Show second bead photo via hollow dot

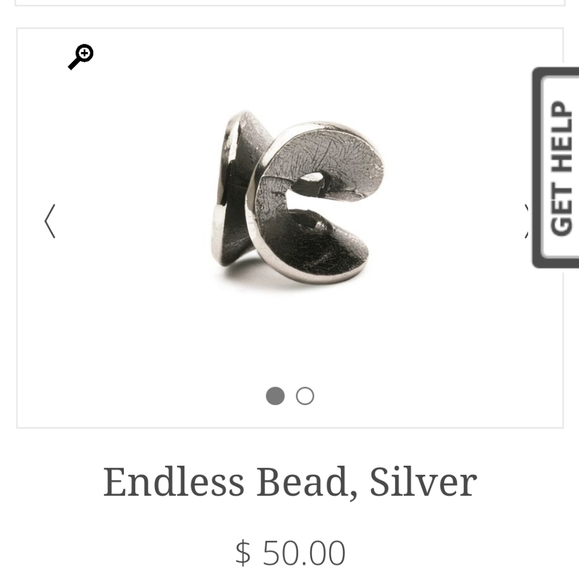(x=305, y=396)
